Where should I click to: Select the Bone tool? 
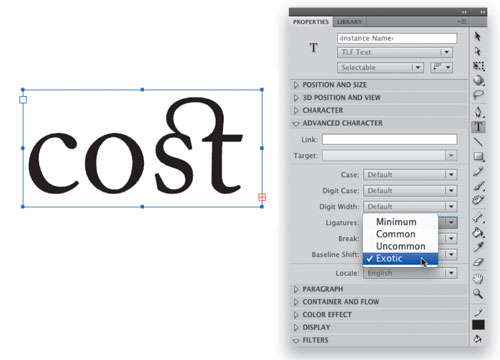[478, 218]
